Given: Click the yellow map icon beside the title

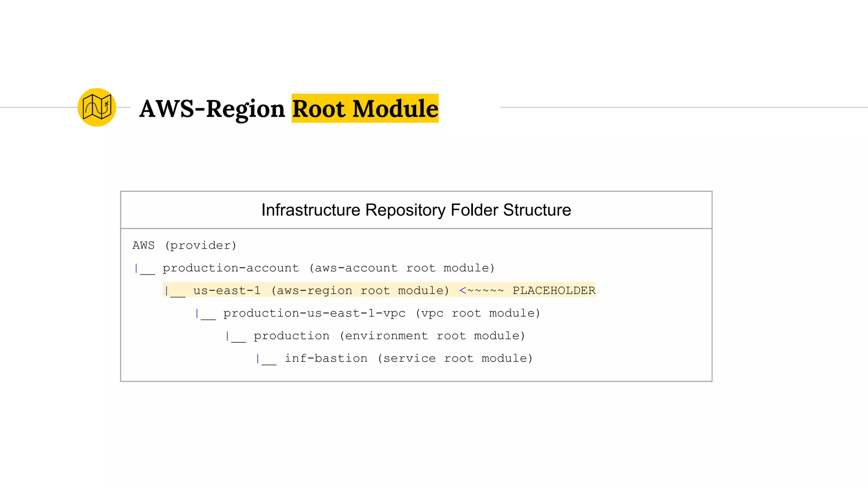Looking at the screenshot, I should (x=97, y=107).
